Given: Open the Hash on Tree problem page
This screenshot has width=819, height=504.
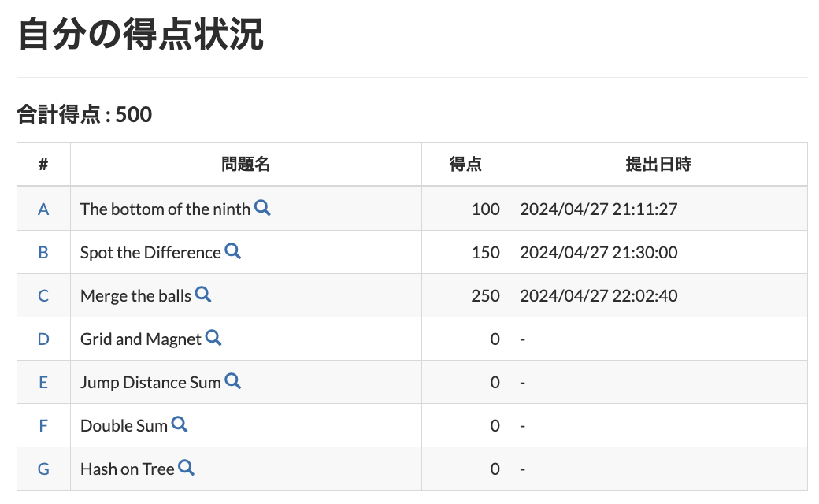Looking at the screenshot, I should tap(128, 468).
